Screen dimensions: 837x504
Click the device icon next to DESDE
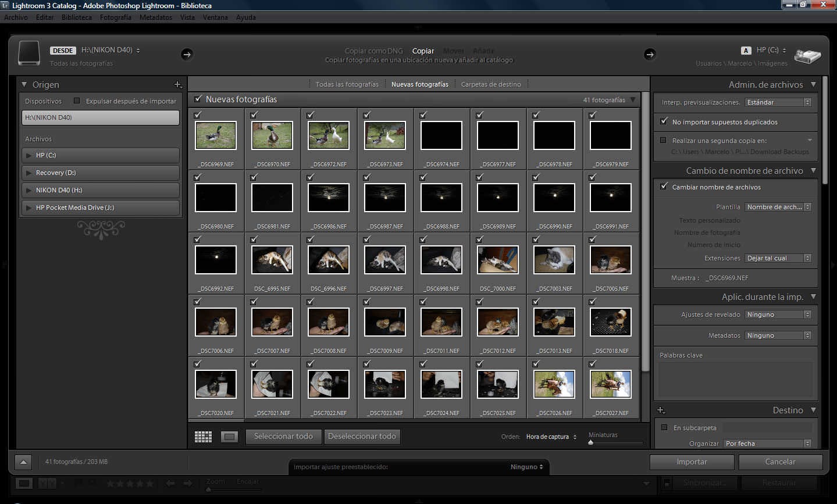(x=29, y=54)
